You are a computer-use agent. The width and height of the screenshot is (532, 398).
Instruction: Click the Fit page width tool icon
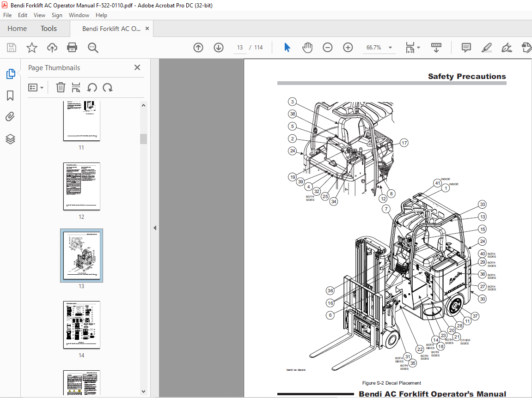[410, 48]
